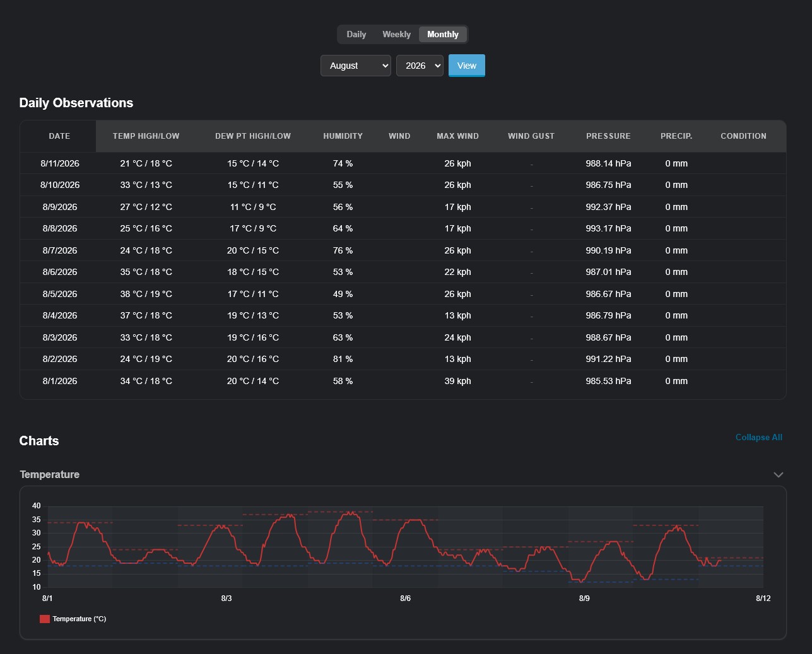
Task: Click the Humidity column header
Action: pyautogui.click(x=343, y=136)
